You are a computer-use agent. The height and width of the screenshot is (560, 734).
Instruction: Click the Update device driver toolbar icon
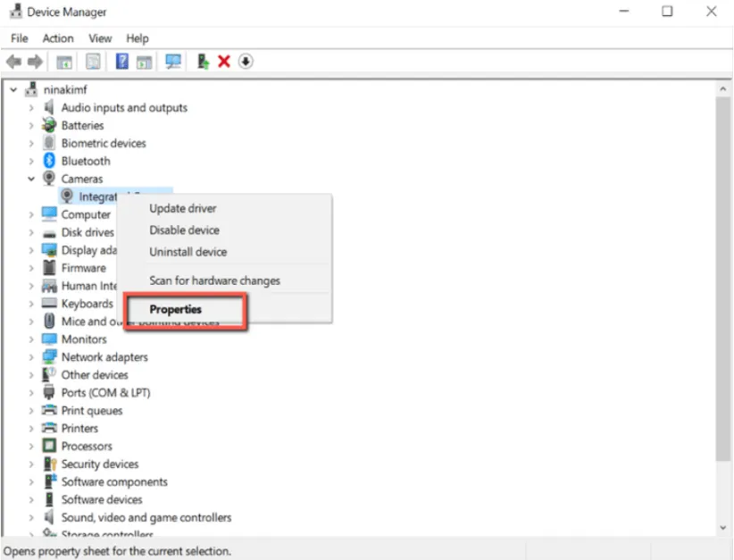[x=204, y=62]
